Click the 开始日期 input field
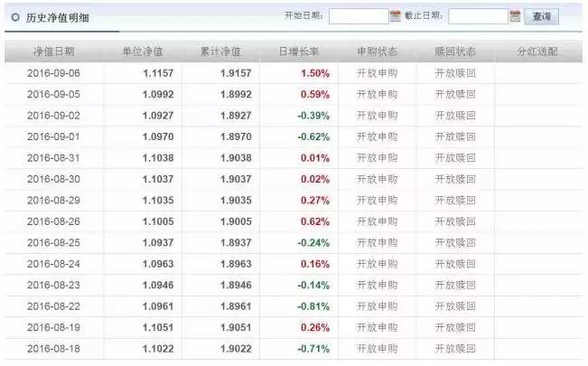The image size is (588, 366). pyautogui.click(x=359, y=16)
